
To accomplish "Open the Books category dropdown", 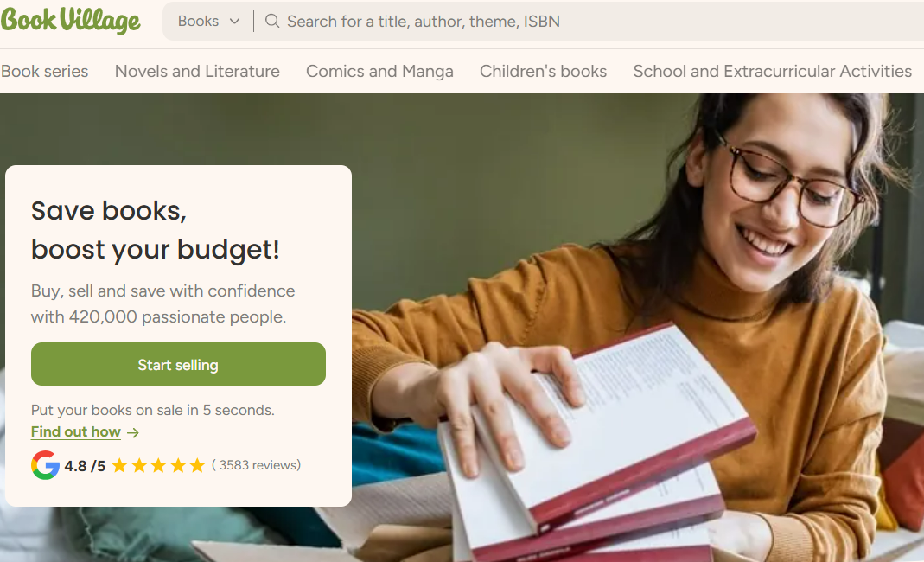I will [x=208, y=22].
